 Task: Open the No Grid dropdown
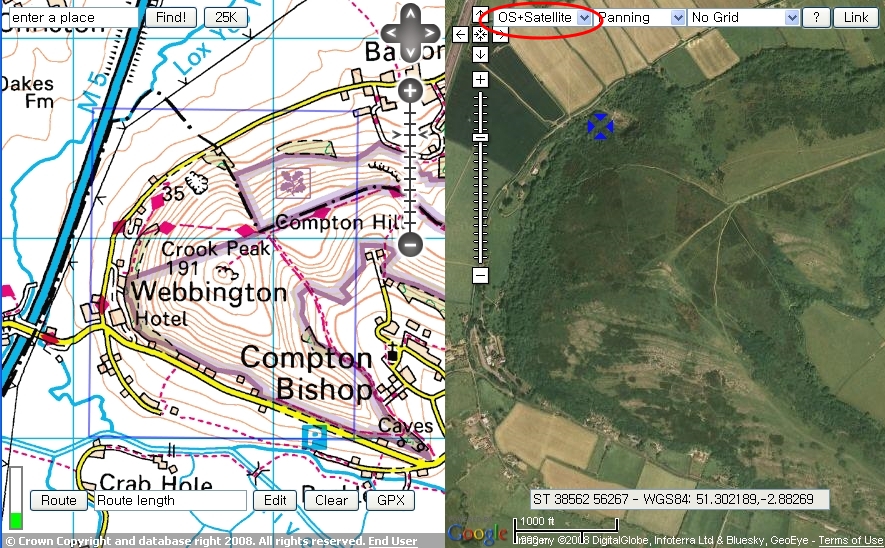pyautogui.click(x=744, y=17)
